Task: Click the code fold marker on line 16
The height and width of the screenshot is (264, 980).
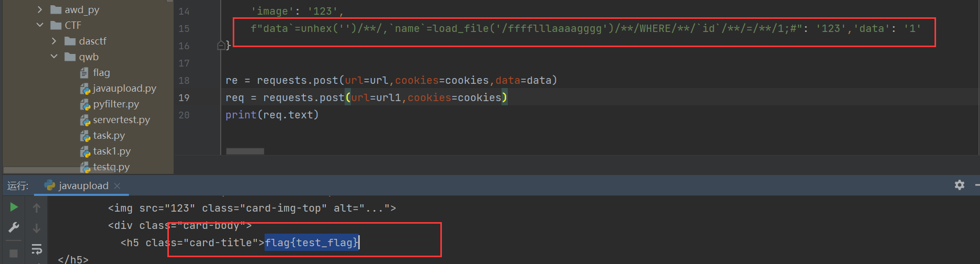Action: tap(221, 46)
